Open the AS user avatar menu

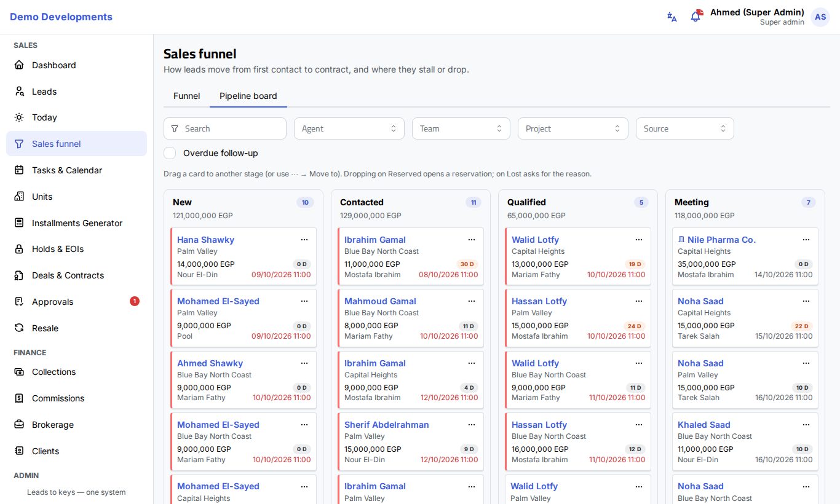click(820, 17)
